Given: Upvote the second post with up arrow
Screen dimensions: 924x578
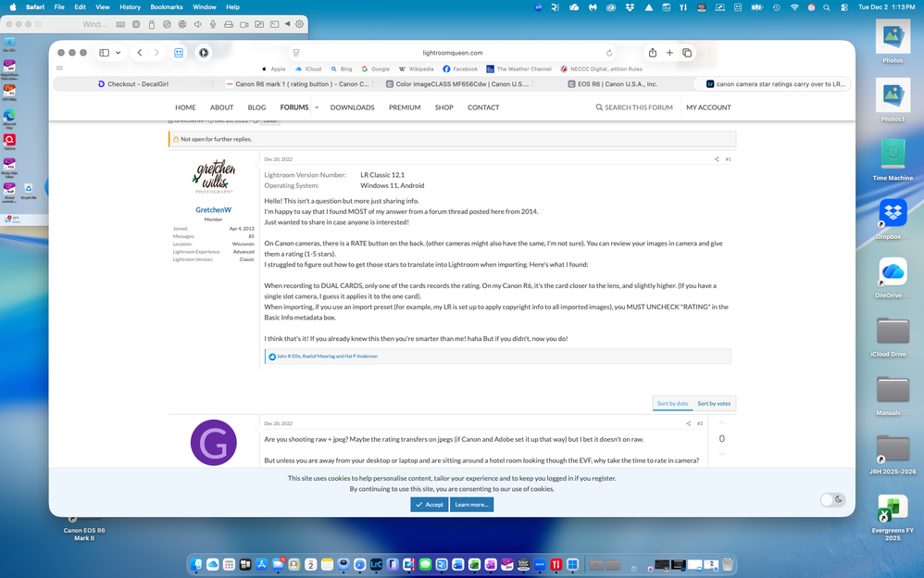Looking at the screenshot, I should pyautogui.click(x=722, y=423).
